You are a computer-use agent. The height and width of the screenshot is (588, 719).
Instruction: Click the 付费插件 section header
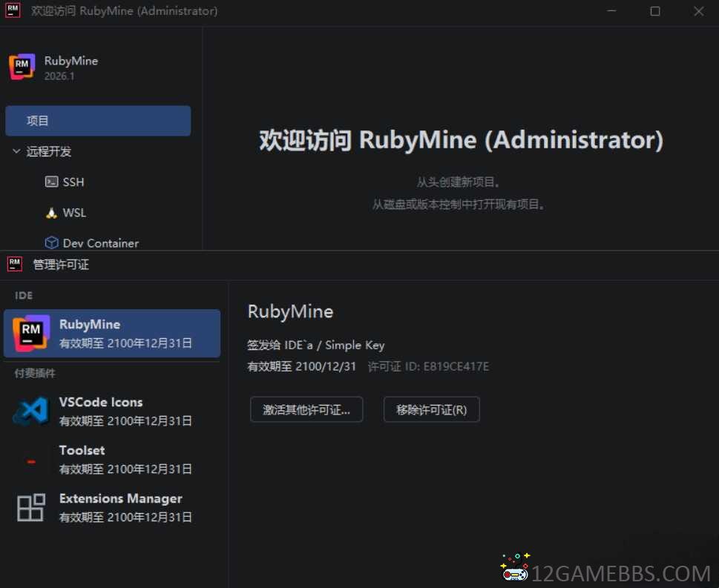(35, 373)
